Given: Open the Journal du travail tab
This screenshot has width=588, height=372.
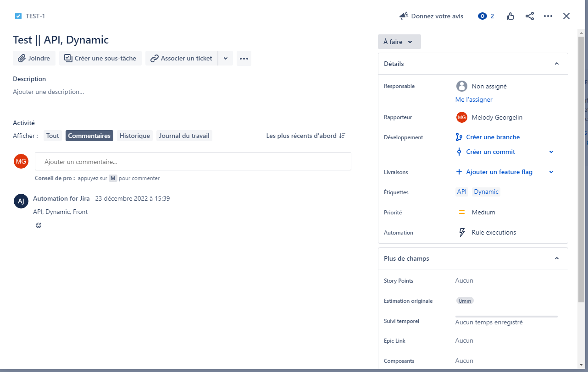Looking at the screenshot, I should pyautogui.click(x=184, y=136).
